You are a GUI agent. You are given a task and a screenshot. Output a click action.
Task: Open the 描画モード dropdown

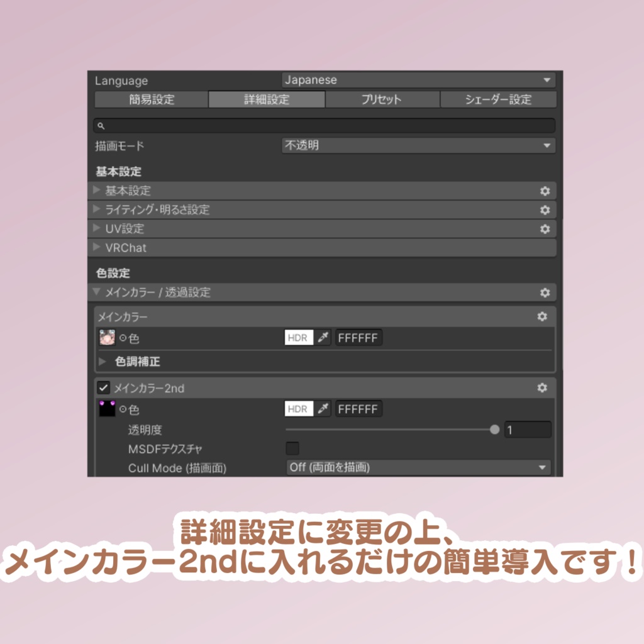tap(417, 145)
